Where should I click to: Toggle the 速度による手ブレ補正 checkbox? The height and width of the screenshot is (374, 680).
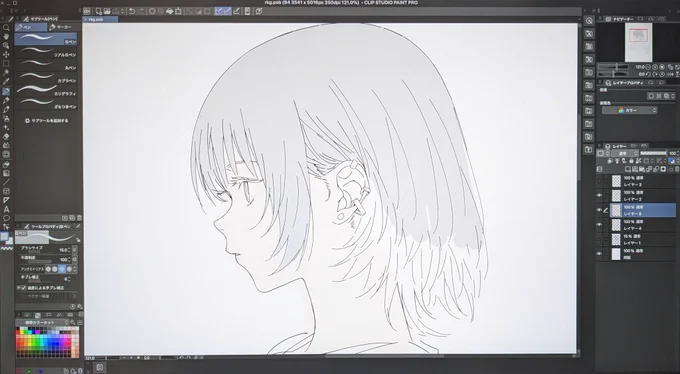point(23,288)
